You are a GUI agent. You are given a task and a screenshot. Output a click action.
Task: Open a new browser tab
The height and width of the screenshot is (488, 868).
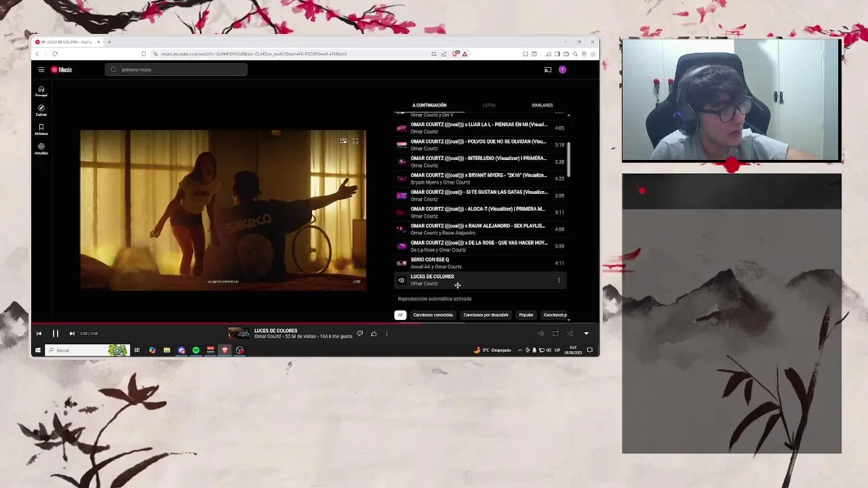[x=109, y=42]
